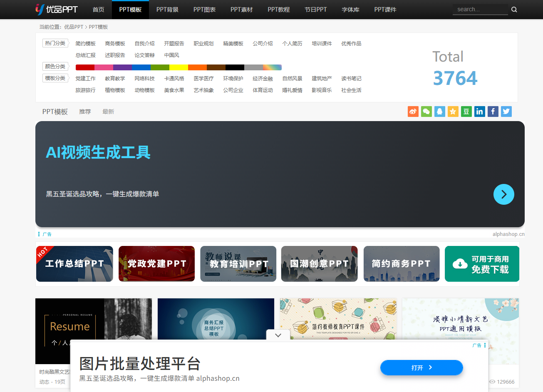
Task: Open the ad options via the vertical dots icon
Action: coord(486,345)
